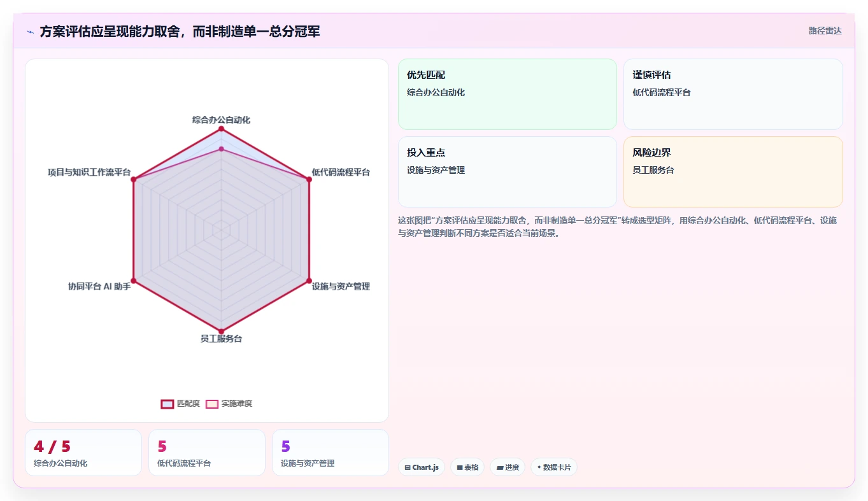The width and height of the screenshot is (868, 501).
Task: Click the radar data point at 项目与知识工作流平台 vertex
Action: (x=133, y=180)
